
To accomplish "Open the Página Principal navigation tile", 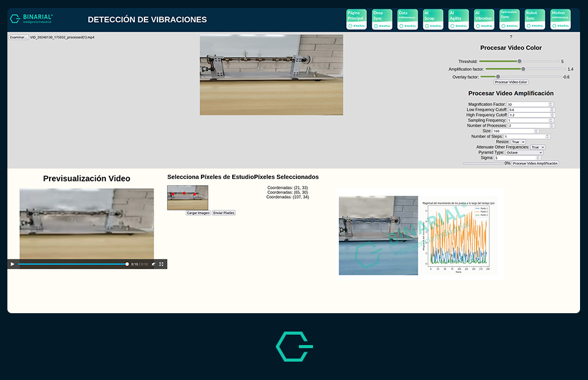I will point(356,19).
